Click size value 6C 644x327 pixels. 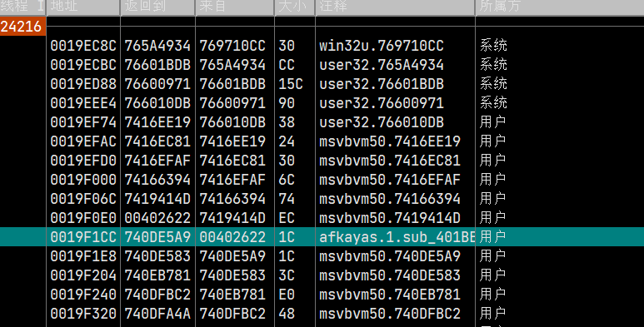[287, 180]
